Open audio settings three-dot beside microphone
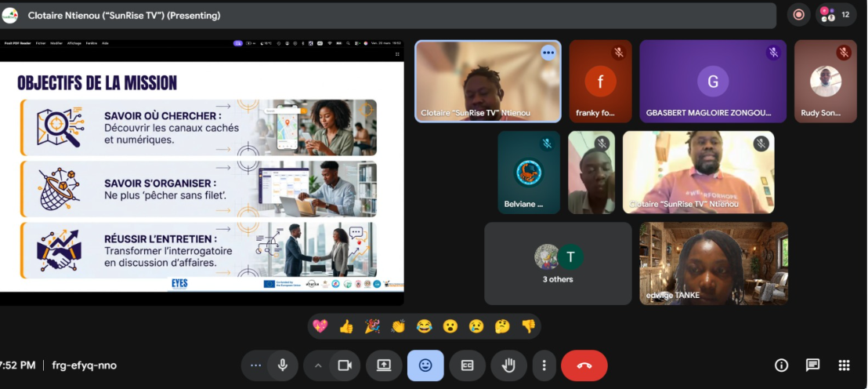The height and width of the screenshot is (389, 868). click(x=255, y=365)
